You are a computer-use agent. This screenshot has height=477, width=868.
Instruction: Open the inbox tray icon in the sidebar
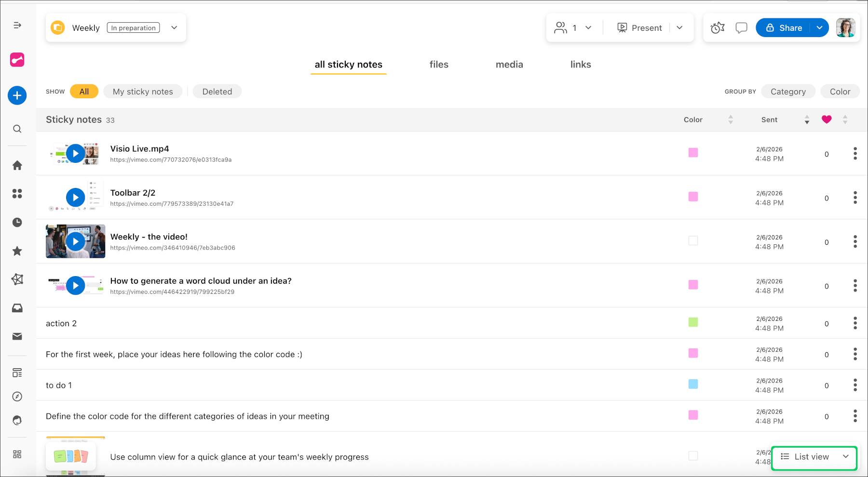[17, 308]
